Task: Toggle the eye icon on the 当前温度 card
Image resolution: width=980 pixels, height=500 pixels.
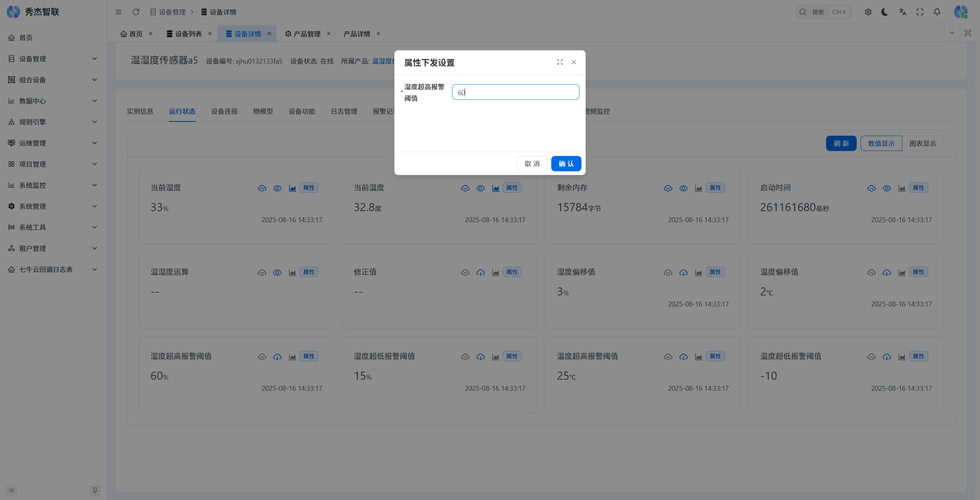Action: 480,188
